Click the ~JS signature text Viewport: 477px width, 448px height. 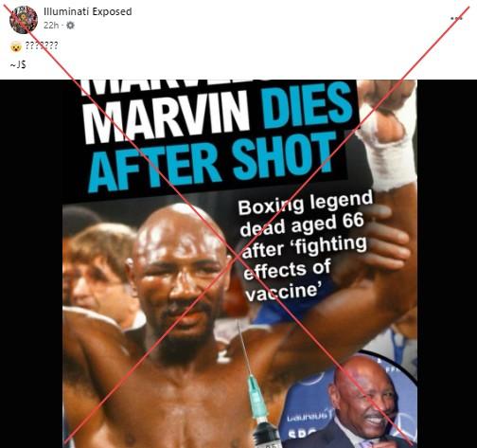[x=18, y=64]
